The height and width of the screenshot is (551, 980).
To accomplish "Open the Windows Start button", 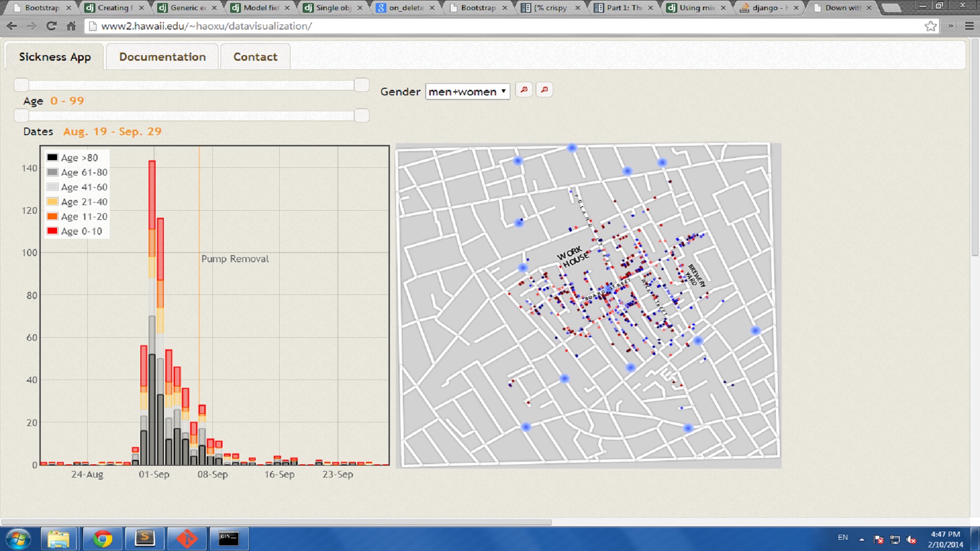I will [x=18, y=539].
